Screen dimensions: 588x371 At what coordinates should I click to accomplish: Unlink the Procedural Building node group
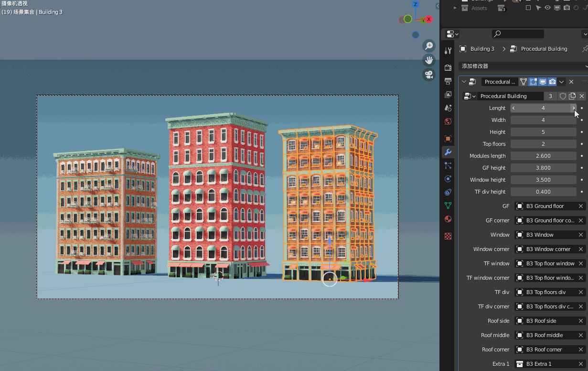coord(582,96)
